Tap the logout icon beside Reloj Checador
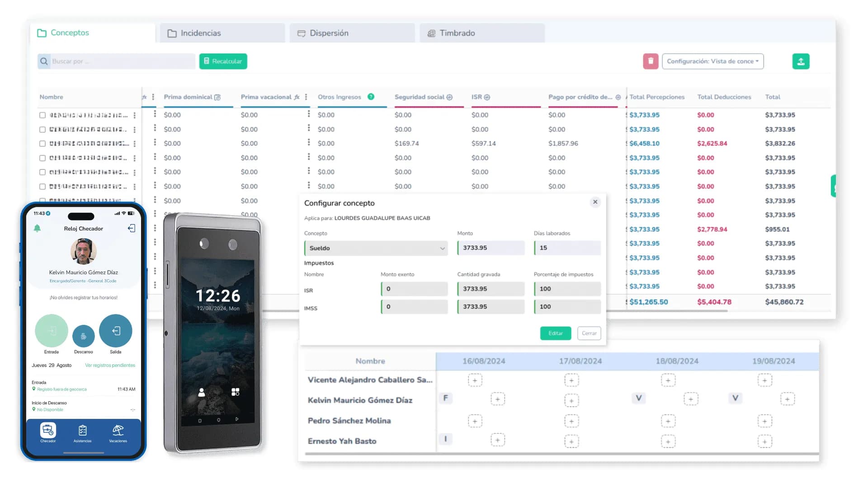This screenshot has width=868, height=488. point(132,228)
